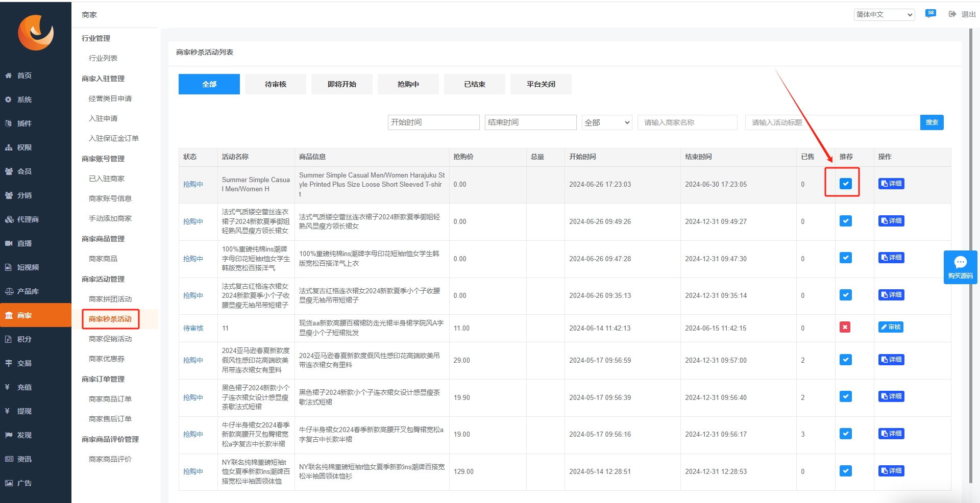
Task: Open 详细 details for NY联名纯棉 row
Action: tap(891, 471)
